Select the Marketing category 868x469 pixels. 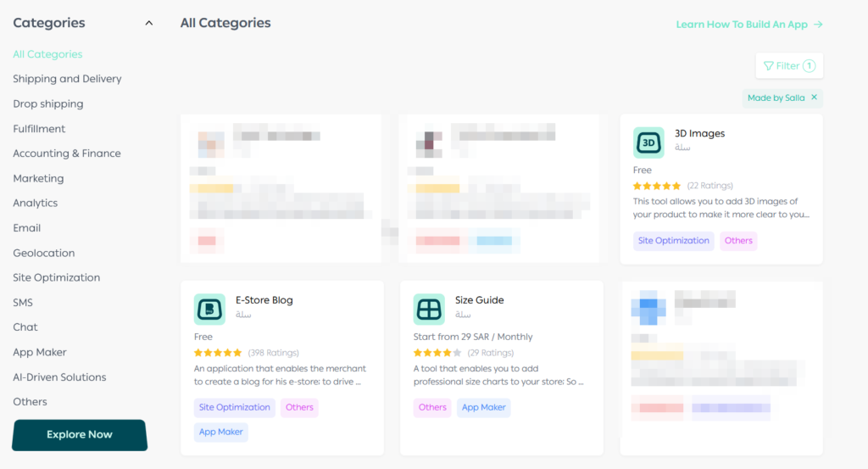click(x=38, y=178)
